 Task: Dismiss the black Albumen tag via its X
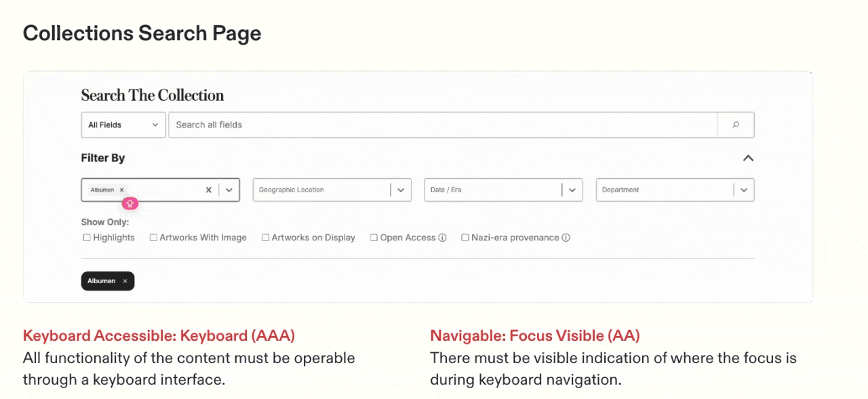tap(125, 281)
